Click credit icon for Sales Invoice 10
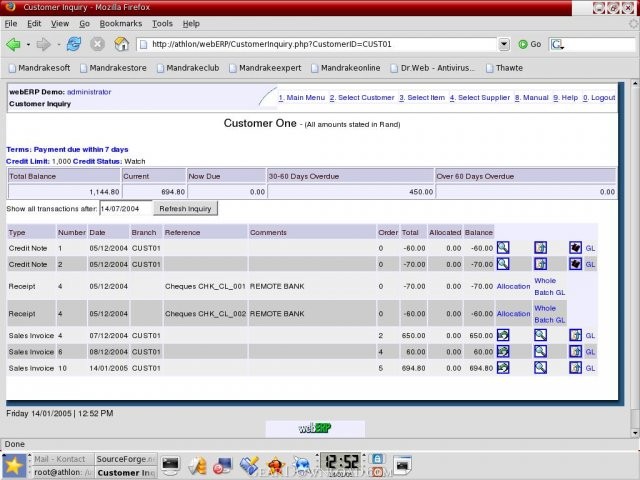640x480 pixels. [503, 368]
